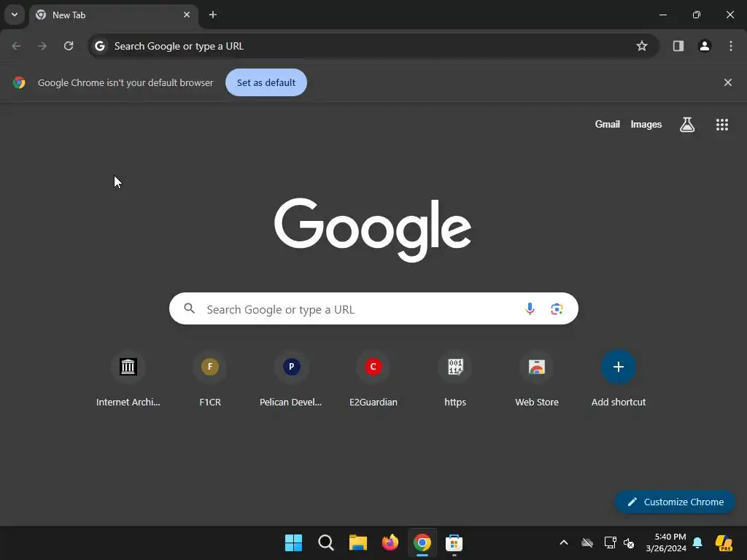
Task: Start voice search with microphone
Action: (530, 308)
